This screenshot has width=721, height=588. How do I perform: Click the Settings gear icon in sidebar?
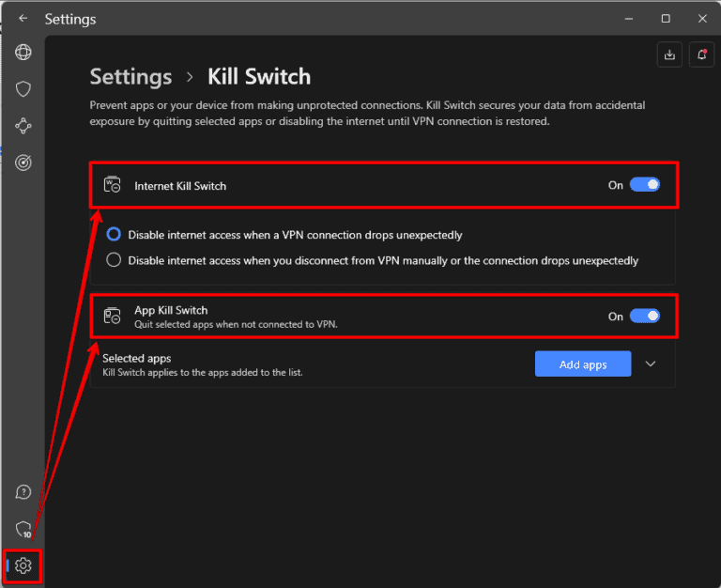pyautogui.click(x=23, y=565)
